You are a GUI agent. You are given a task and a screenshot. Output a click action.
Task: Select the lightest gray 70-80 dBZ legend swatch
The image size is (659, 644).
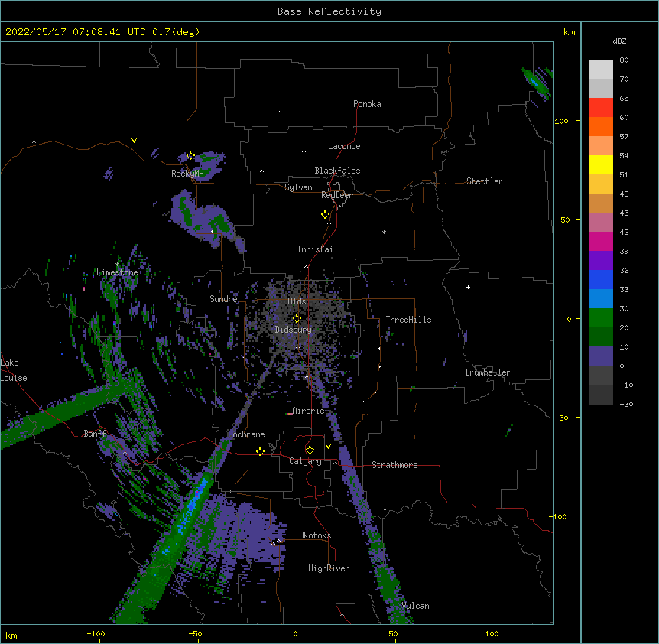coord(601,70)
